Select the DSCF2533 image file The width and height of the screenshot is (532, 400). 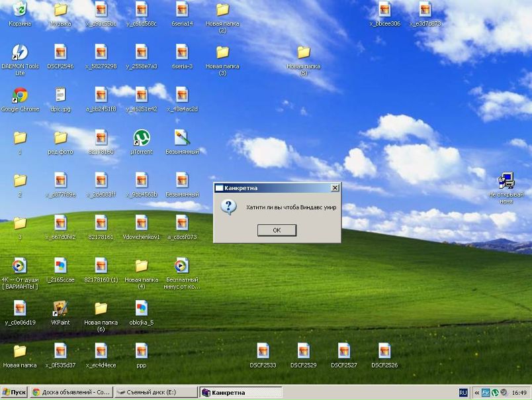(263, 351)
